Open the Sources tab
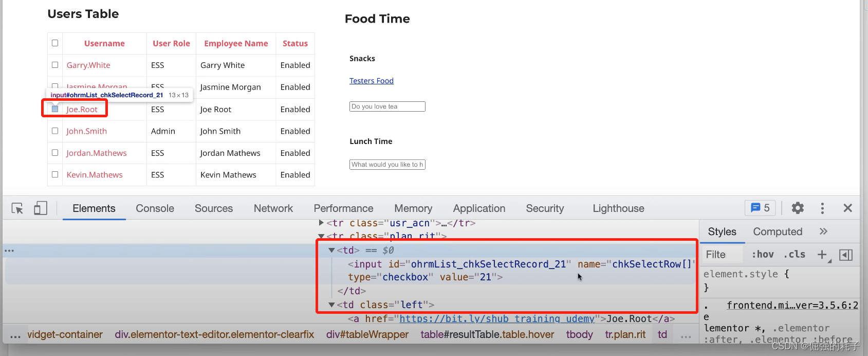The height and width of the screenshot is (356, 868). pyautogui.click(x=214, y=208)
